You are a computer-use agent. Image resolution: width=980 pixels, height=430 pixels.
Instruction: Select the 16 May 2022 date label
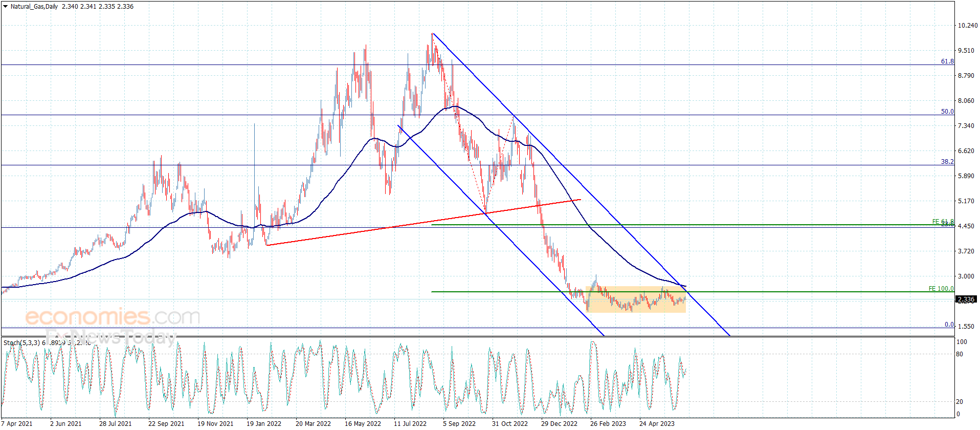pyautogui.click(x=363, y=423)
